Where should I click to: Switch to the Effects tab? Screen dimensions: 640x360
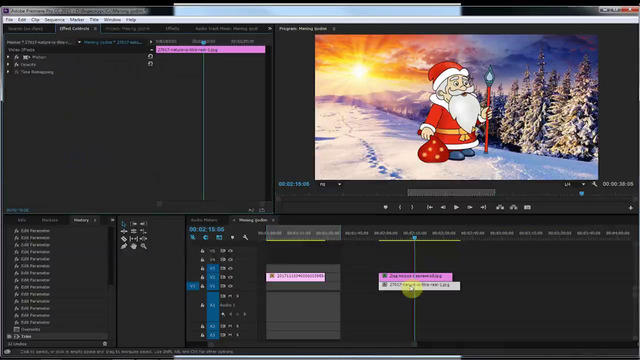[x=172, y=29]
